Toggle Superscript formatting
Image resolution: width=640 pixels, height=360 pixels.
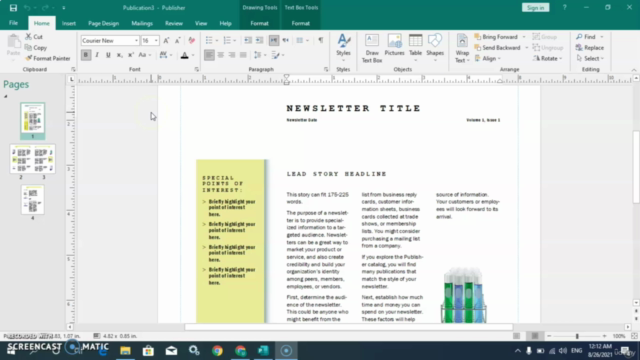tap(131, 55)
